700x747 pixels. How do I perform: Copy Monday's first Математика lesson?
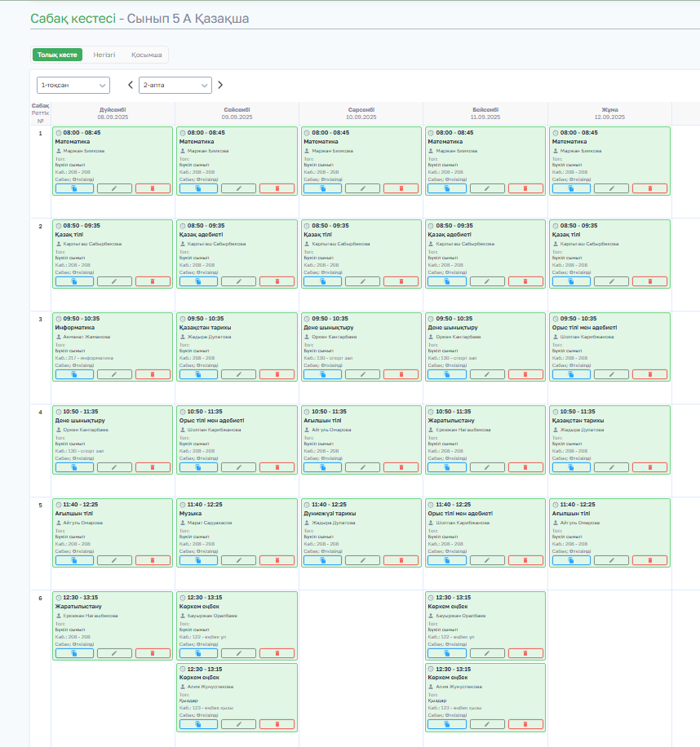pyautogui.click(x=74, y=188)
